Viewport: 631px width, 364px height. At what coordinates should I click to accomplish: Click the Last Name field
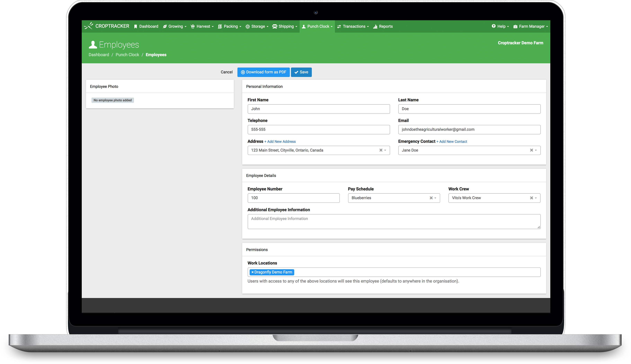click(469, 109)
